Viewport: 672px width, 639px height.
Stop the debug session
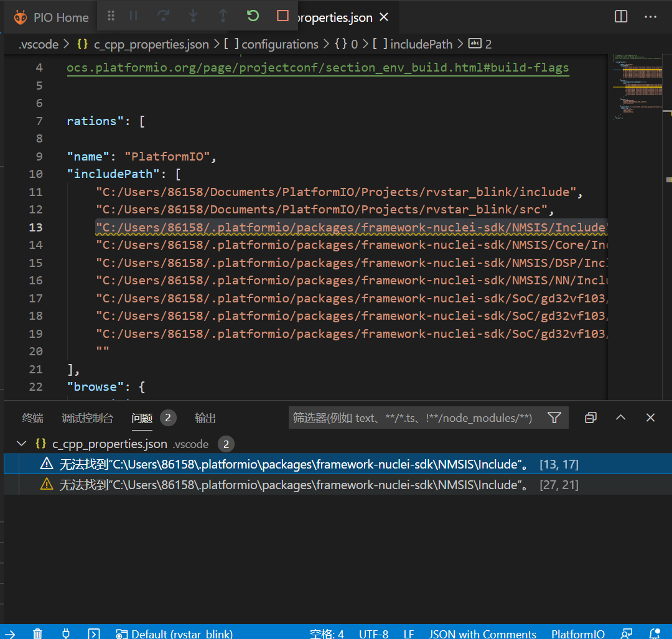coord(283,16)
